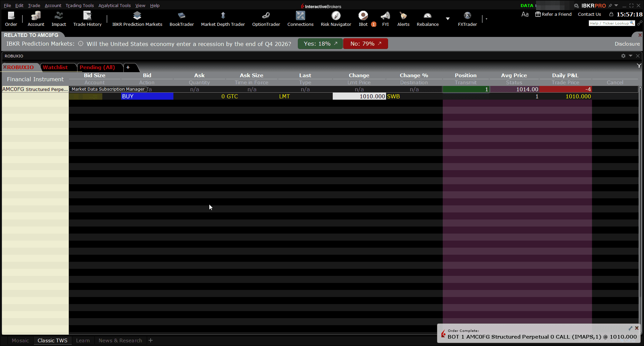Open the File menu
644x346 pixels.
[7, 5]
